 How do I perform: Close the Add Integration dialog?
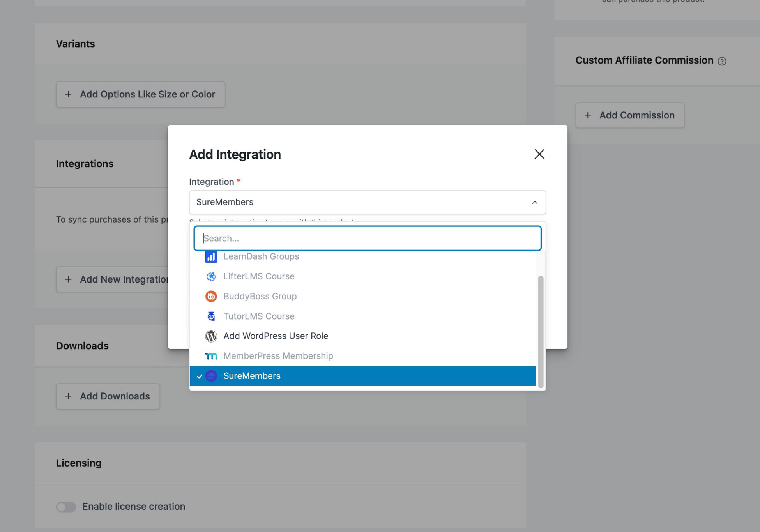pyautogui.click(x=539, y=154)
